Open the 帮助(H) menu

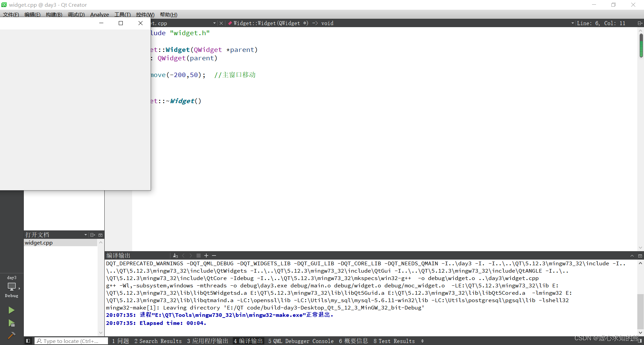(x=168, y=14)
